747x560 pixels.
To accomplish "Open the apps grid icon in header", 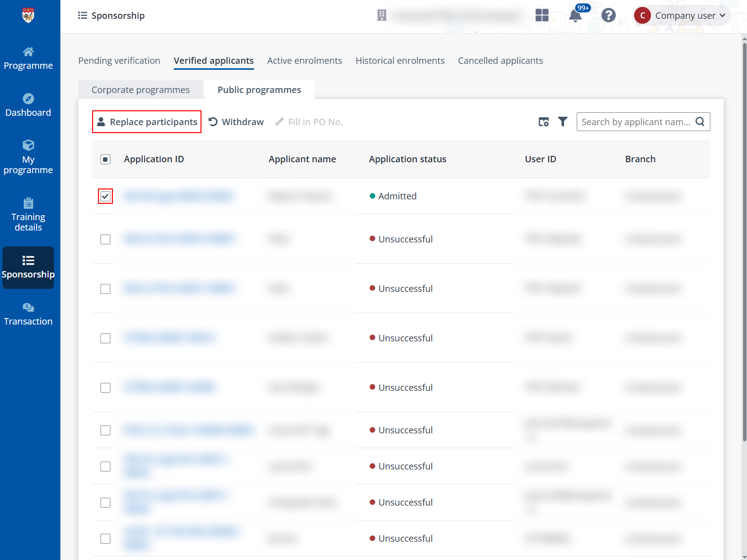I will [x=542, y=15].
